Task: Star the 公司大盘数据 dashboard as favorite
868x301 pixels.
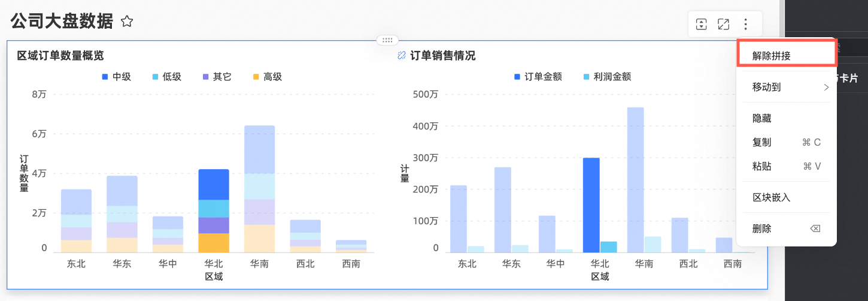Action: (127, 22)
